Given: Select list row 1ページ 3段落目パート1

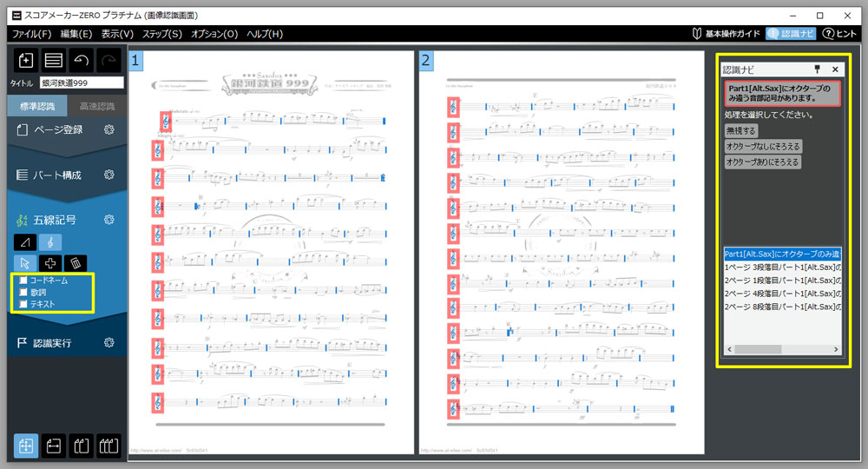Looking at the screenshot, I should (x=783, y=267).
